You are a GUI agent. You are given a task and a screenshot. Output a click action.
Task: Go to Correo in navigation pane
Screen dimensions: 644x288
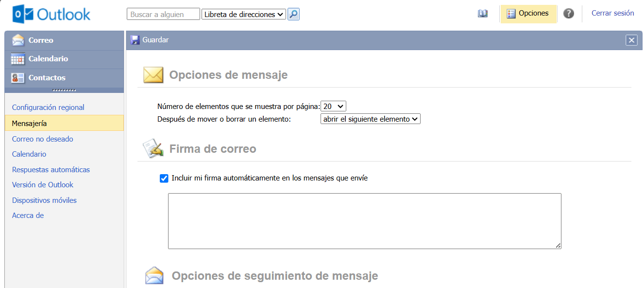64,40
